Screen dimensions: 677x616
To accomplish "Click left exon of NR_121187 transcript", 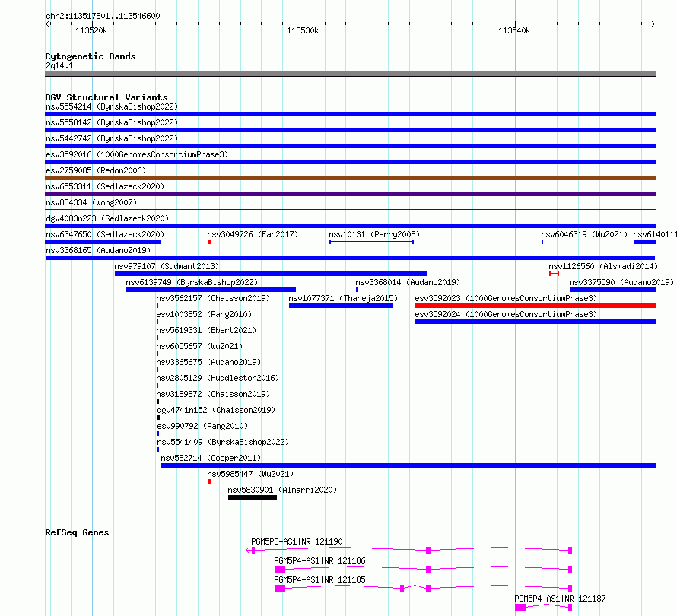I will click(x=520, y=608).
